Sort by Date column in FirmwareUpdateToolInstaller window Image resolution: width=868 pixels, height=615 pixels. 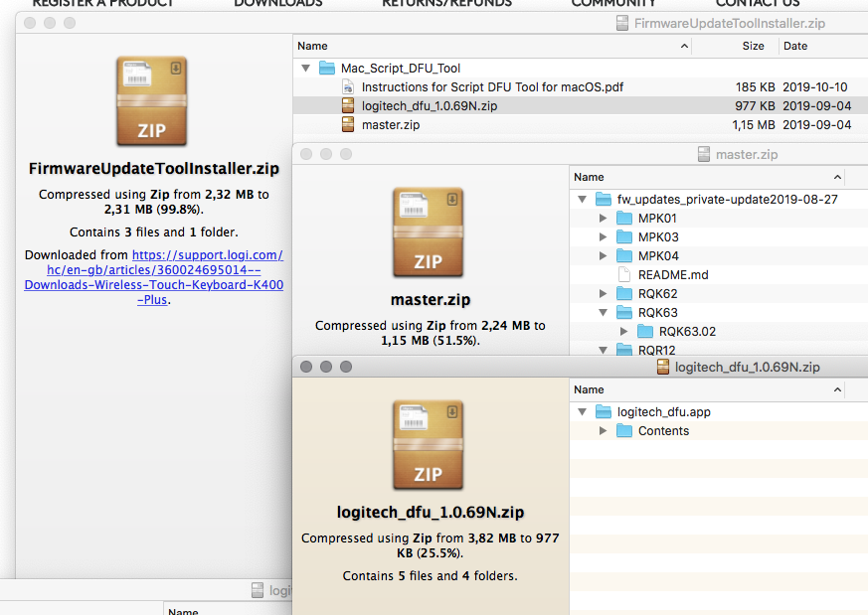795,46
